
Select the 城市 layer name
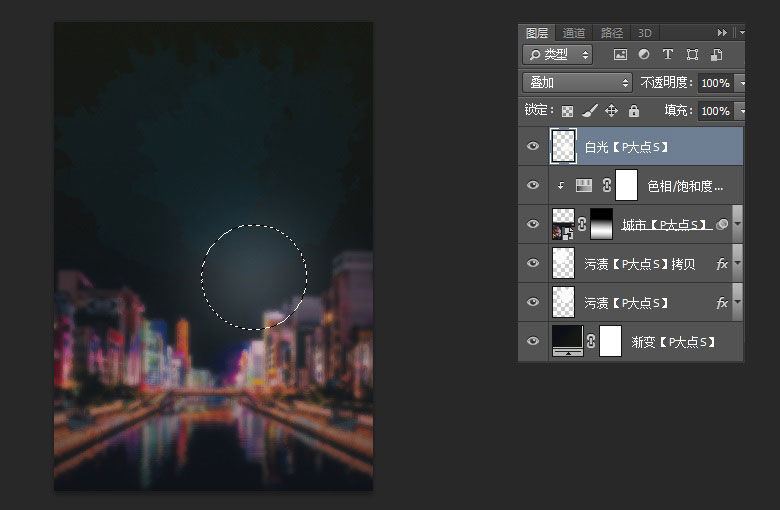[664, 225]
